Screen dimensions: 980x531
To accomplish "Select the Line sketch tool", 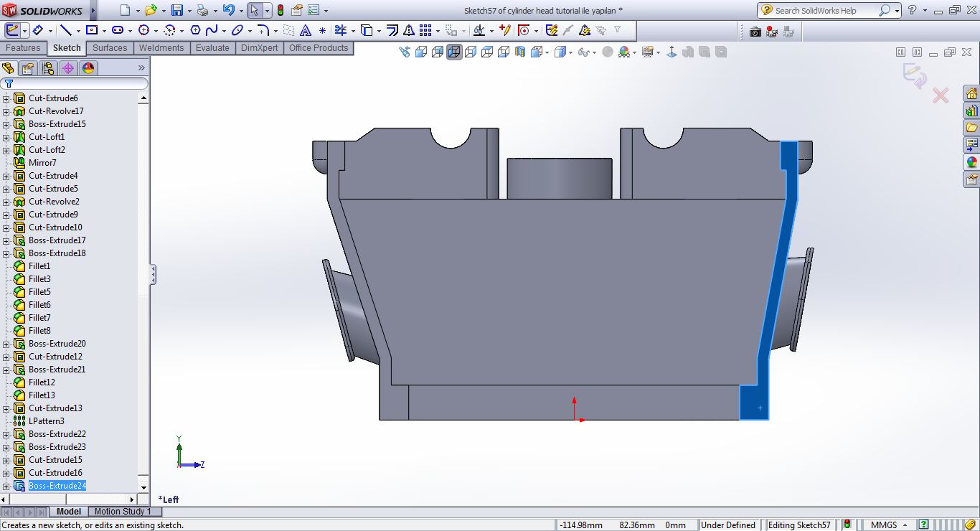I will [x=65, y=30].
